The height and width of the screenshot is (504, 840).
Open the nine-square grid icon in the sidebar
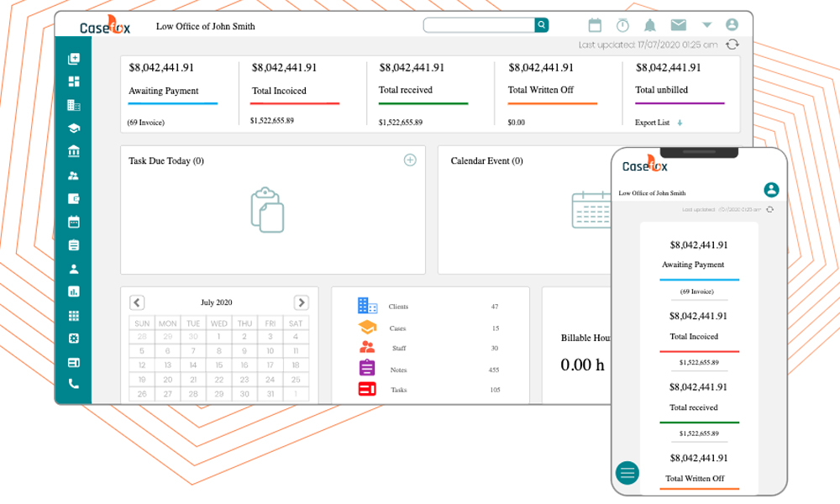[74, 316]
